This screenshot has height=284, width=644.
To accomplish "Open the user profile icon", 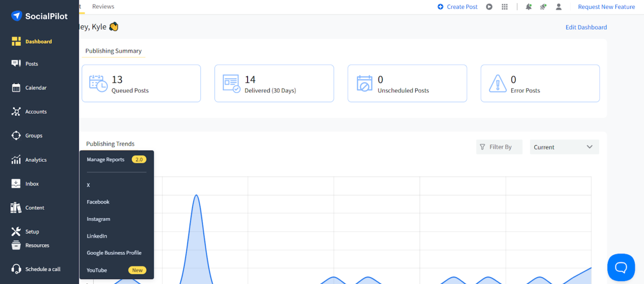I will tap(559, 7).
